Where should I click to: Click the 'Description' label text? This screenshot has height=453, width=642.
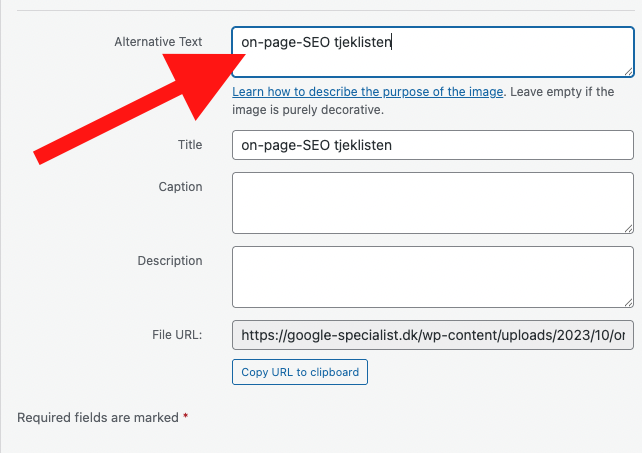pyautogui.click(x=169, y=261)
